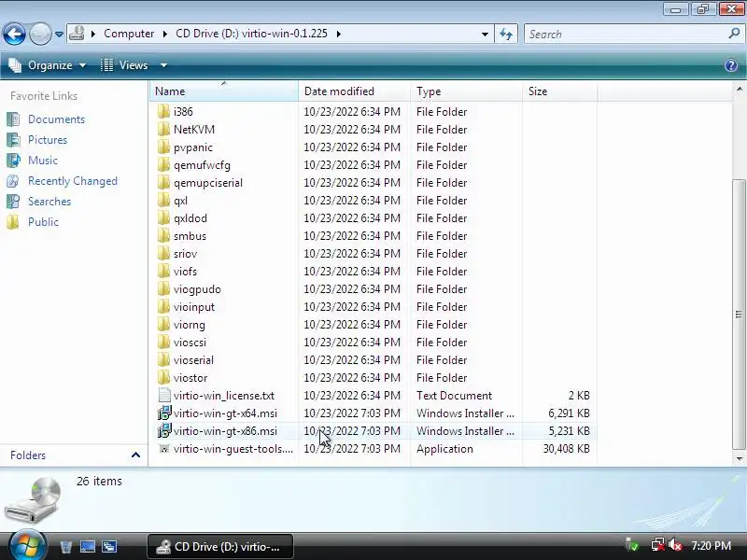Activate CD Drive (D:) taskbar button
Viewport: 747px width, 560px height.
click(220, 546)
